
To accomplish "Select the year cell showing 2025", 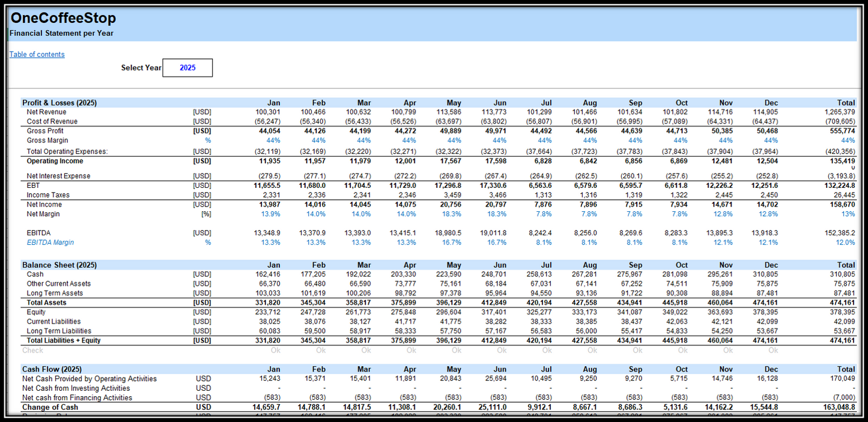I will click(187, 68).
